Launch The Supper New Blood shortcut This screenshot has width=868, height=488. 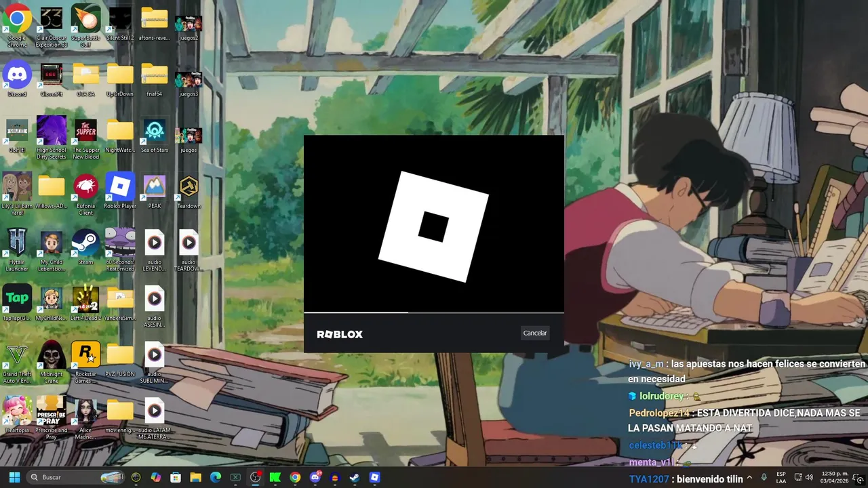coord(85,138)
